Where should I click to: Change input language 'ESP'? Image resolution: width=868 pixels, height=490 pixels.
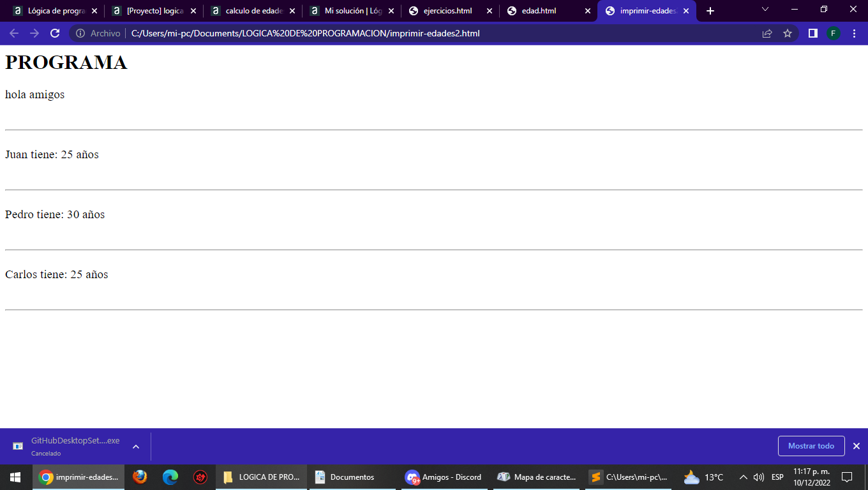[777, 477]
